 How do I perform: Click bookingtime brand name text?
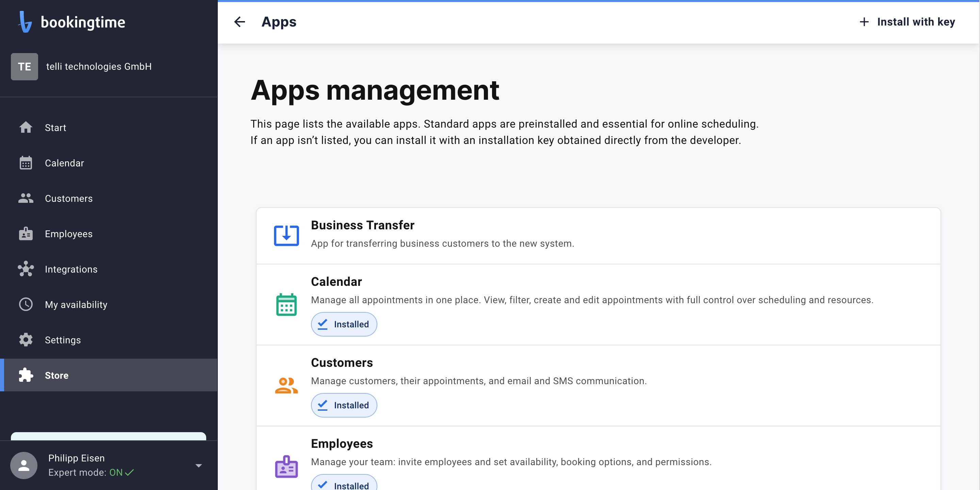click(x=83, y=22)
